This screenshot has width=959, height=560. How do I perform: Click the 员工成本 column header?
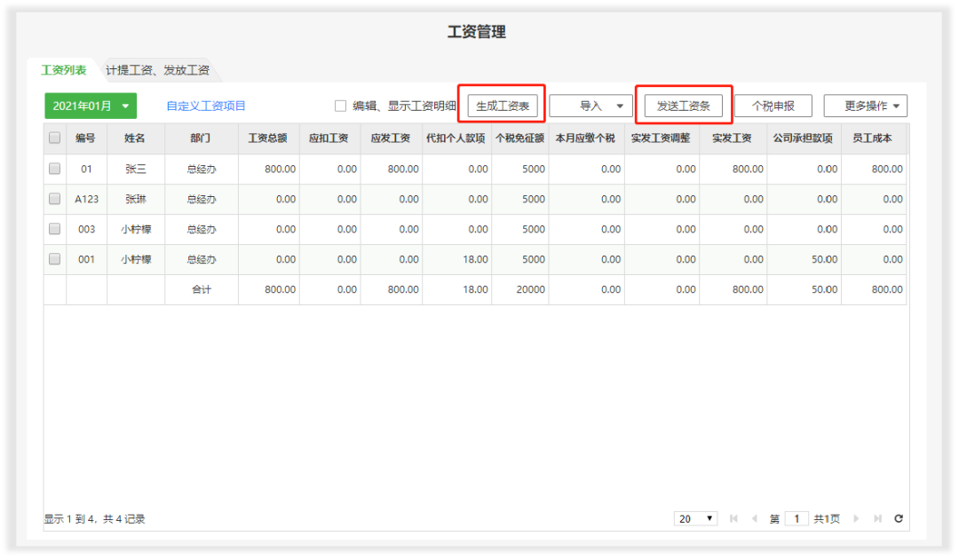[x=874, y=138]
